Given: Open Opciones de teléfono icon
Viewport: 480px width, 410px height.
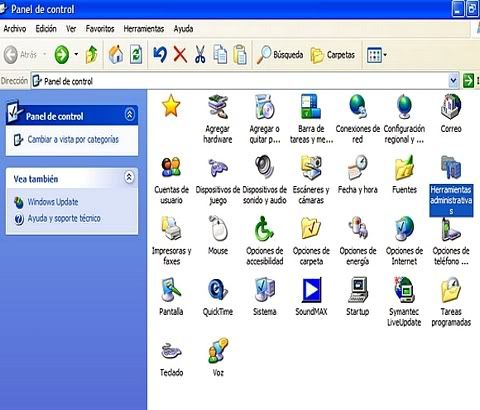Looking at the screenshot, I should (x=451, y=229).
